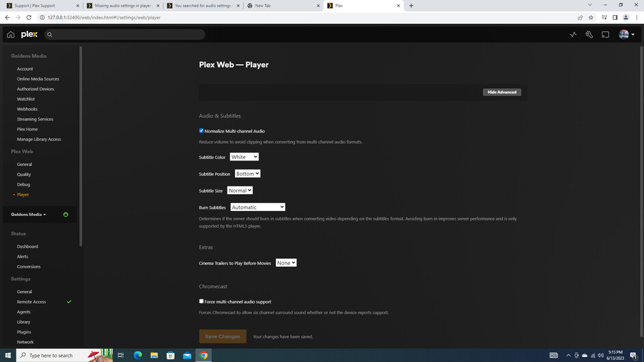The image size is (644, 362).
Task: Open Manage Library Access link
Action: pos(39,139)
